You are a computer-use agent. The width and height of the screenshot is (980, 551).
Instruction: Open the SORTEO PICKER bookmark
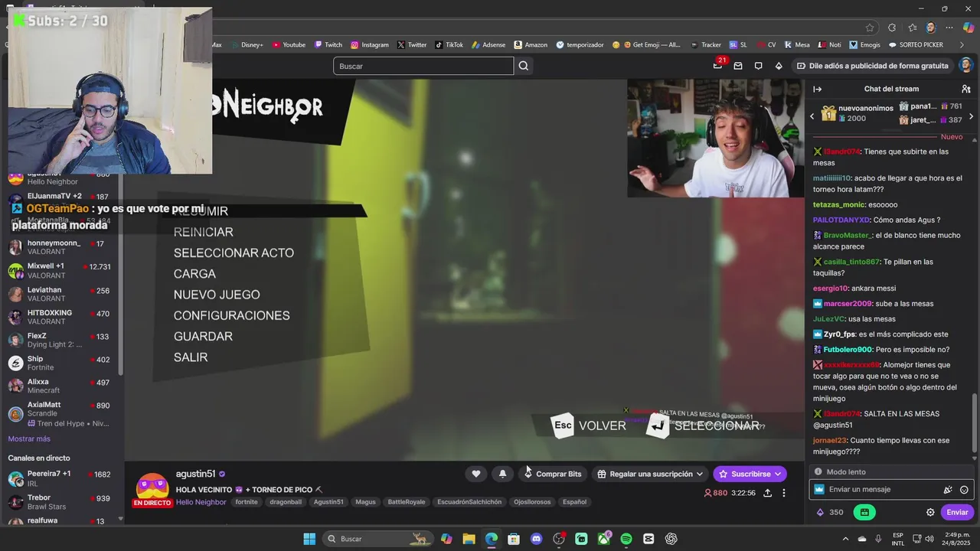[x=916, y=45]
